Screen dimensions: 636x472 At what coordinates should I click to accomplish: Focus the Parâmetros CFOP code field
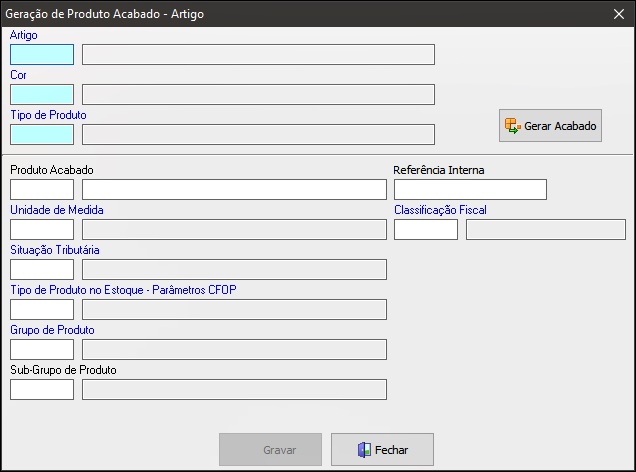pos(42,309)
